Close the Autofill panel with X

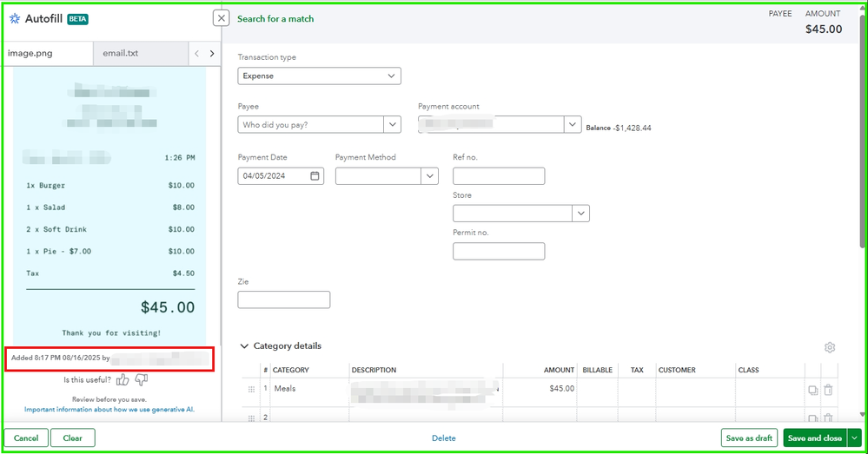point(221,18)
